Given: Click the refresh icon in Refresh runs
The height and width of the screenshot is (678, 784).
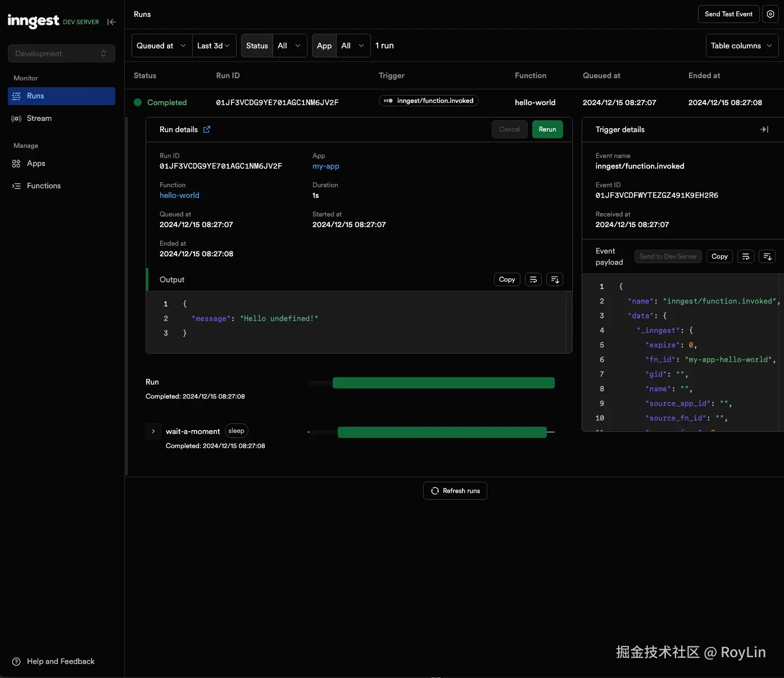Looking at the screenshot, I should point(434,491).
